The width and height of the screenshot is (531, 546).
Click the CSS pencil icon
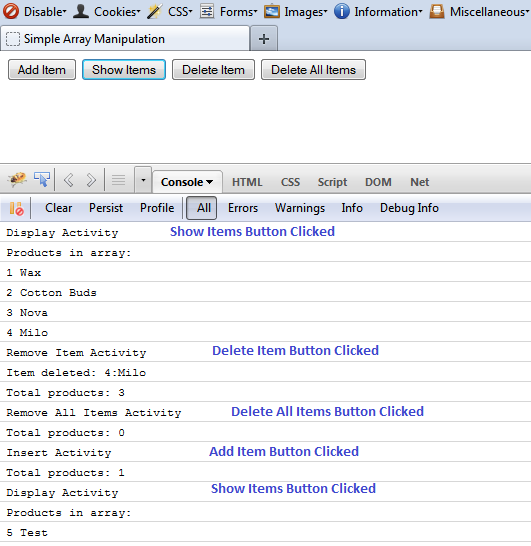click(x=154, y=11)
